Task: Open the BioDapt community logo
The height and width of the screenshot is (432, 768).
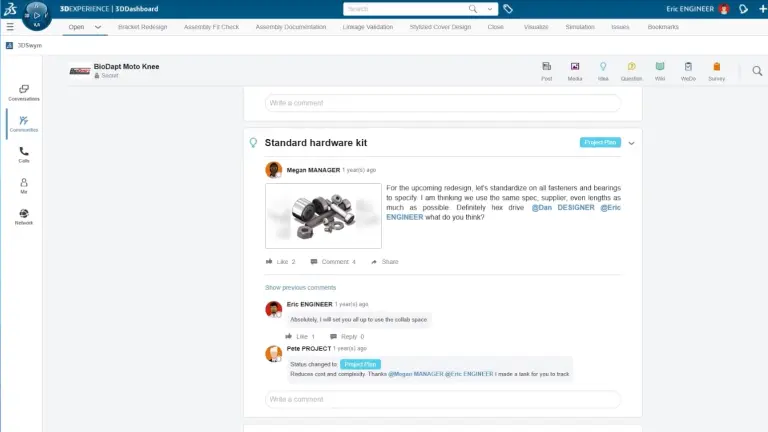Action: coord(80,71)
